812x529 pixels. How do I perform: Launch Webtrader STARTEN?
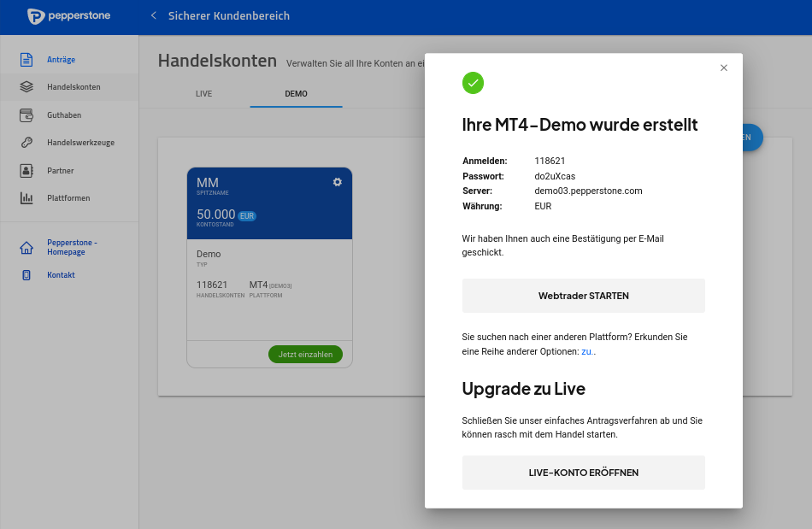(x=583, y=295)
